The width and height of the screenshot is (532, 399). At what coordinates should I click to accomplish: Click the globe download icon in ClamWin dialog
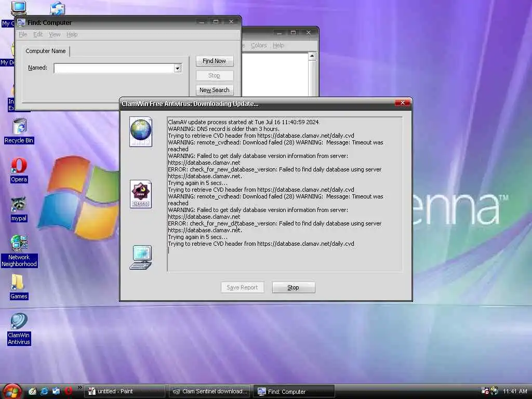coord(141,131)
